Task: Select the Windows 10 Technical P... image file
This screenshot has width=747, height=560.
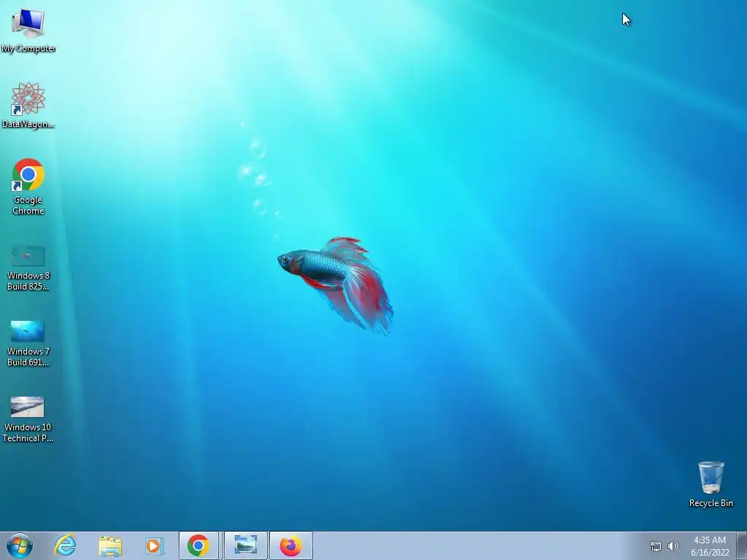Action: click(x=28, y=419)
